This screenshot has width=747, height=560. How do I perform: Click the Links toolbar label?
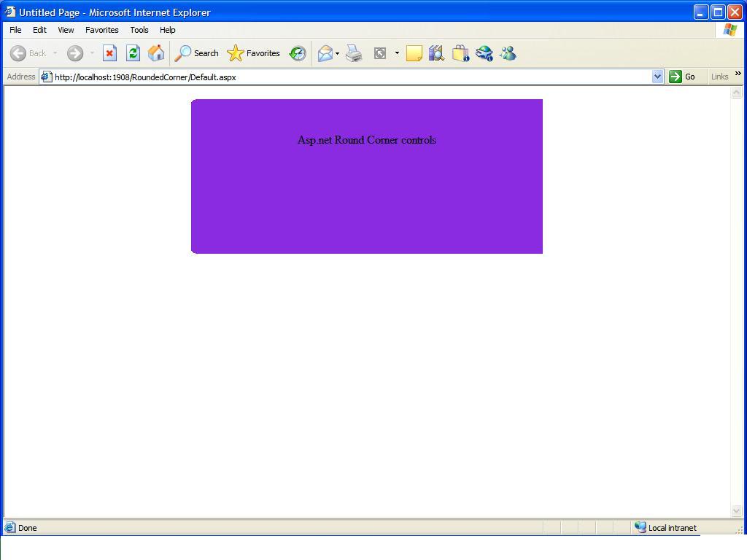point(719,77)
